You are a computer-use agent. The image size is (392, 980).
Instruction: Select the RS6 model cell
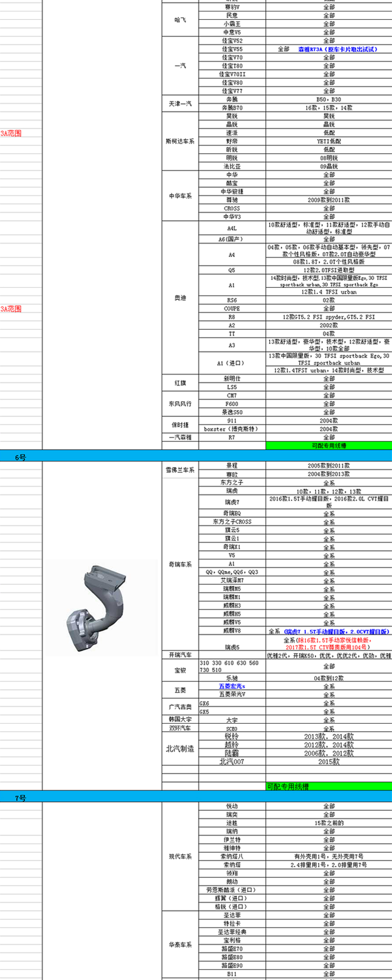232,301
